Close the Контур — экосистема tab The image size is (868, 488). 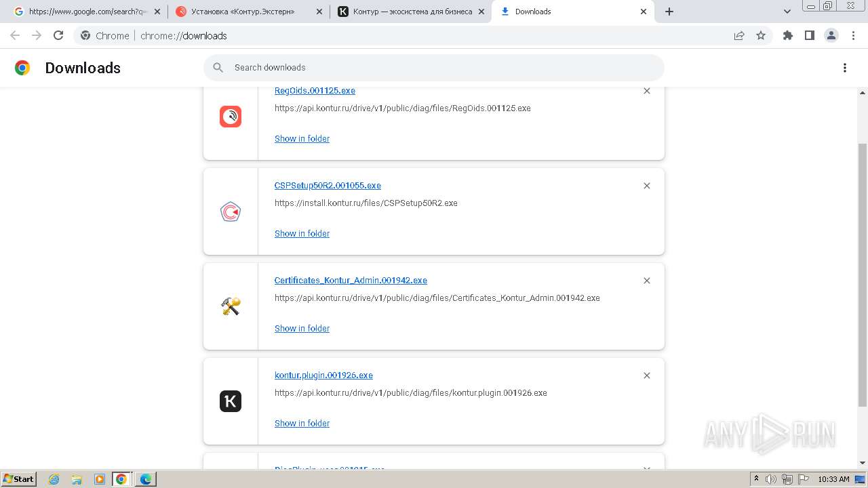pyautogui.click(x=481, y=12)
